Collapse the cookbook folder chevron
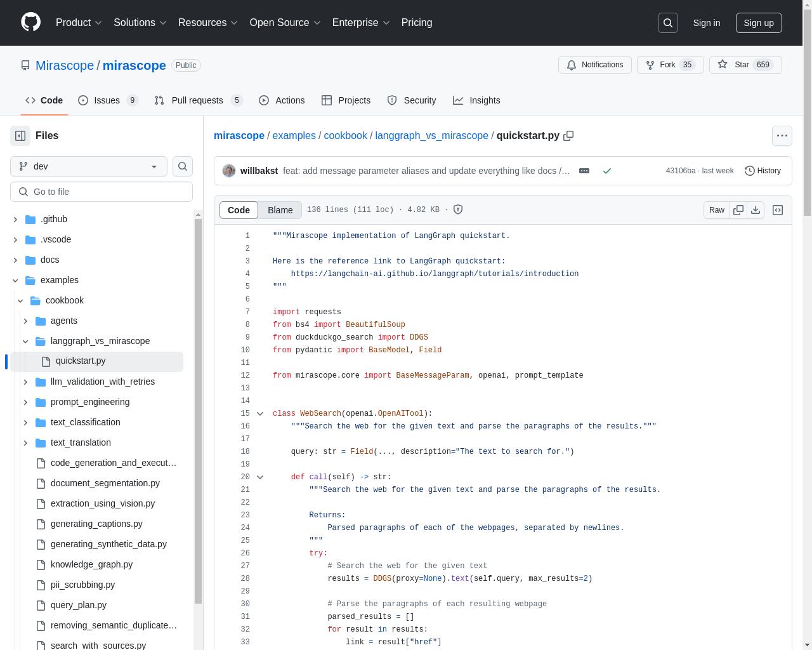The image size is (812, 650). tap(20, 300)
